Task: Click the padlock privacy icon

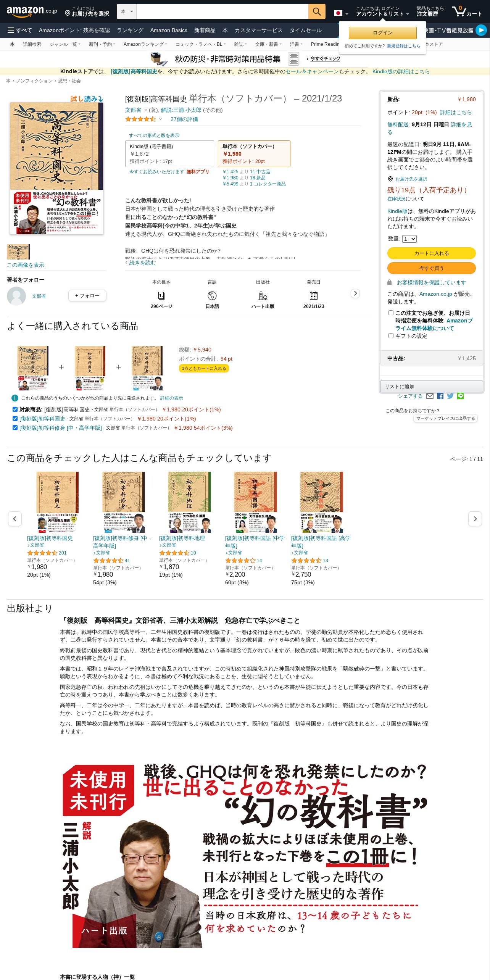Action: click(x=390, y=282)
